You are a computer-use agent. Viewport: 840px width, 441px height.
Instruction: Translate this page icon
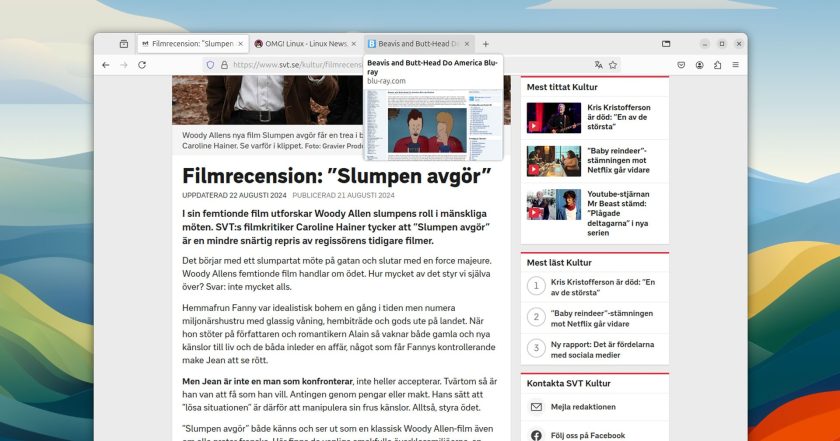coord(598,65)
